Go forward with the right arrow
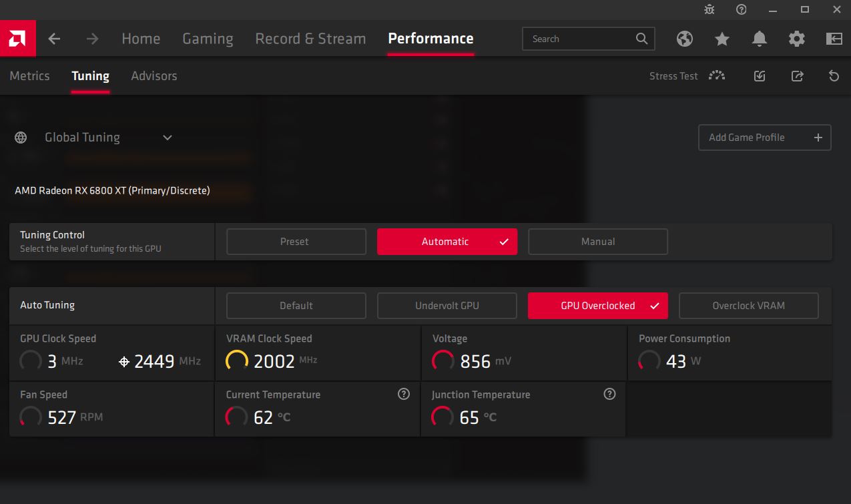The image size is (851, 504). click(92, 39)
